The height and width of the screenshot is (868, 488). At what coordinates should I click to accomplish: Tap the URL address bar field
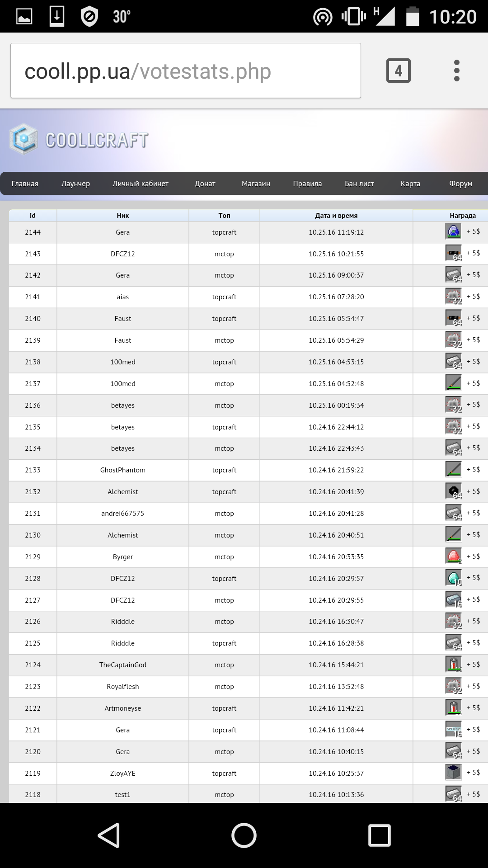click(185, 71)
